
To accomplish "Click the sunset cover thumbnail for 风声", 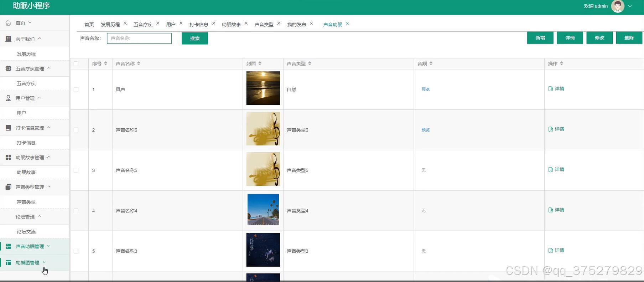I will point(263,88).
